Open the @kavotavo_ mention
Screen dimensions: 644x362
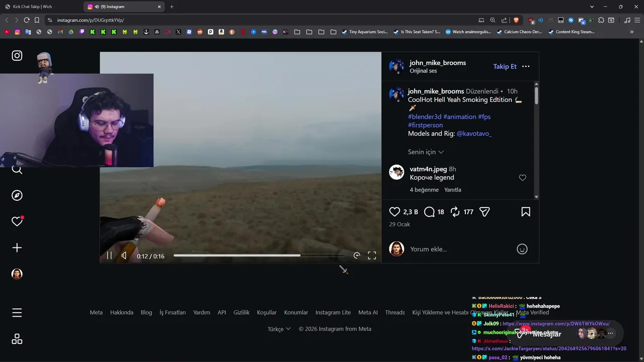tap(474, 134)
